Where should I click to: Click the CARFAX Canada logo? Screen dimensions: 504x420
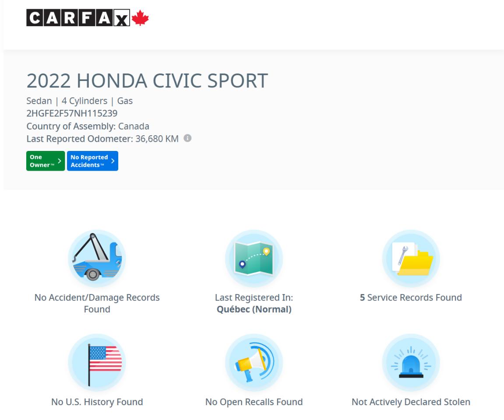coord(88,17)
